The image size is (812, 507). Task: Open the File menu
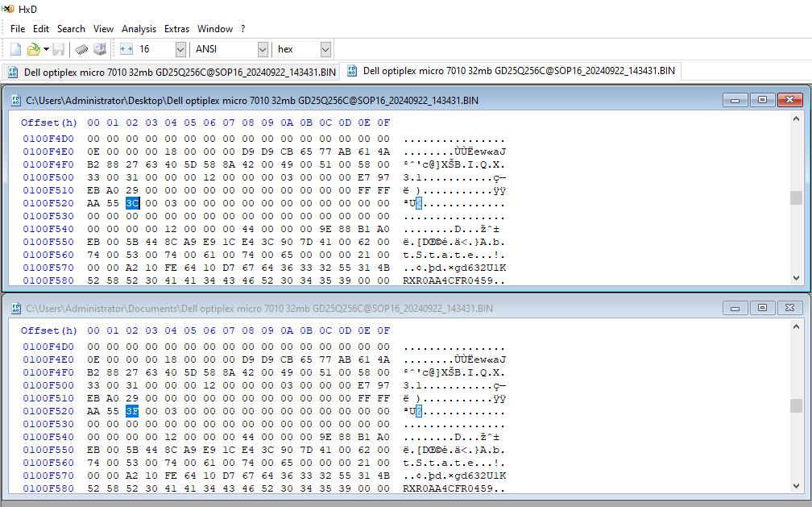tap(18, 29)
